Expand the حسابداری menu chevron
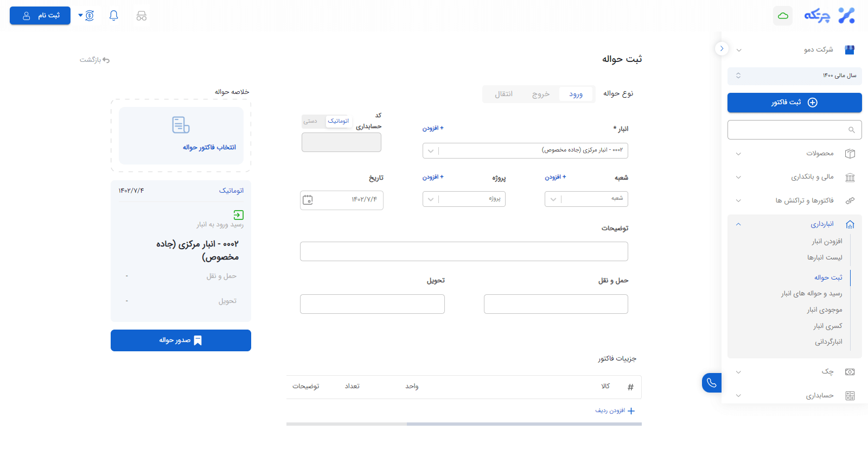Viewport: 868px width, 455px height. [738, 396]
